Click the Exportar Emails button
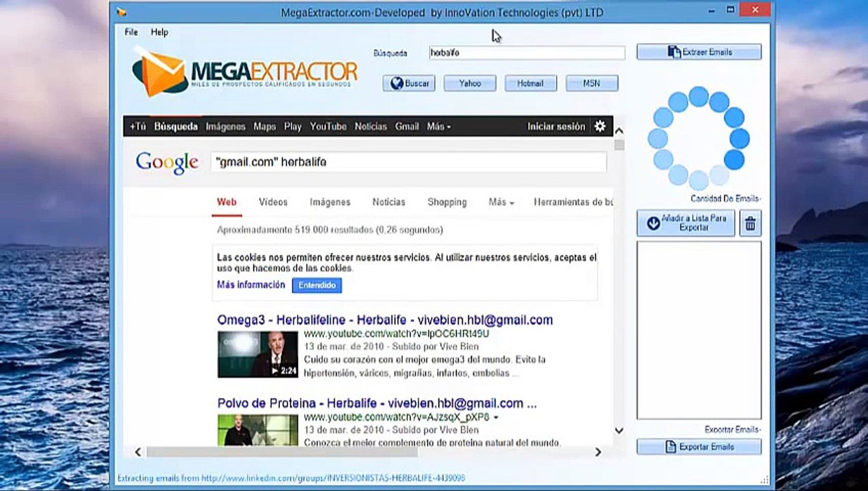868x491 pixels. tap(699, 447)
